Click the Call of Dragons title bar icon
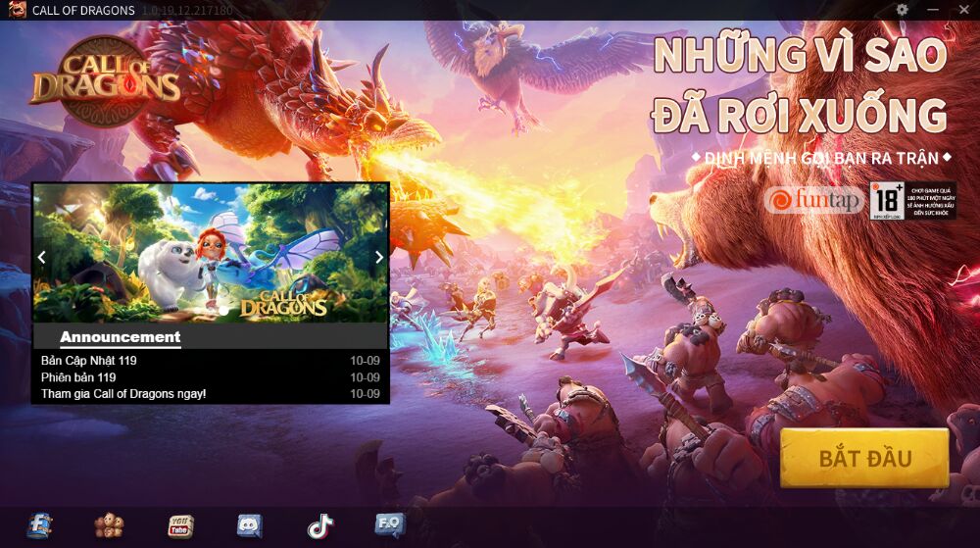This screenshot has width=980, height=548. tap(17, 10)
